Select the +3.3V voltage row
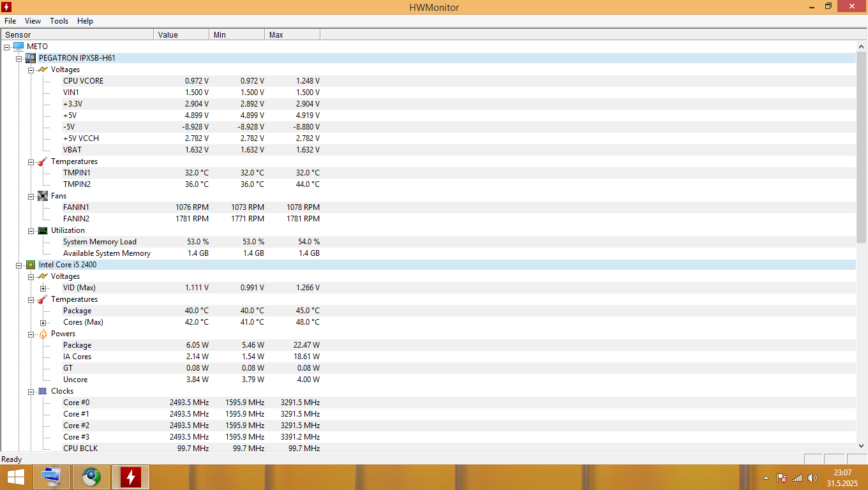 (x=428, y=104)
